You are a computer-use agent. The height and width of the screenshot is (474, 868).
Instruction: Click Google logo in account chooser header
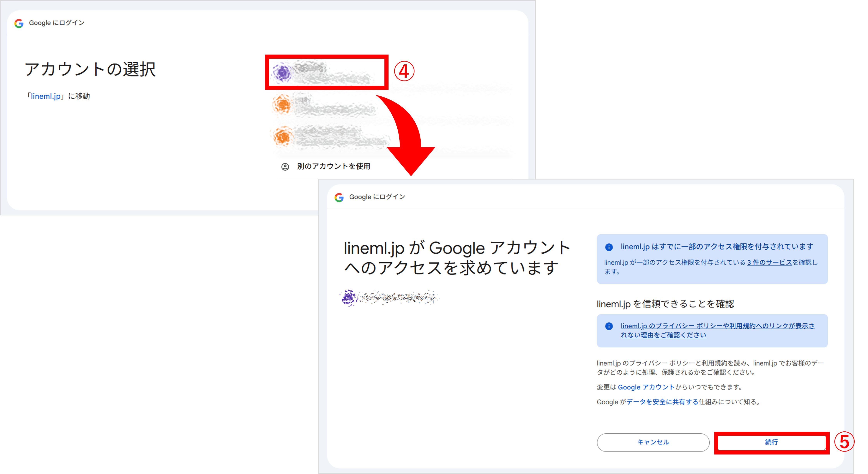click(19, 23)
